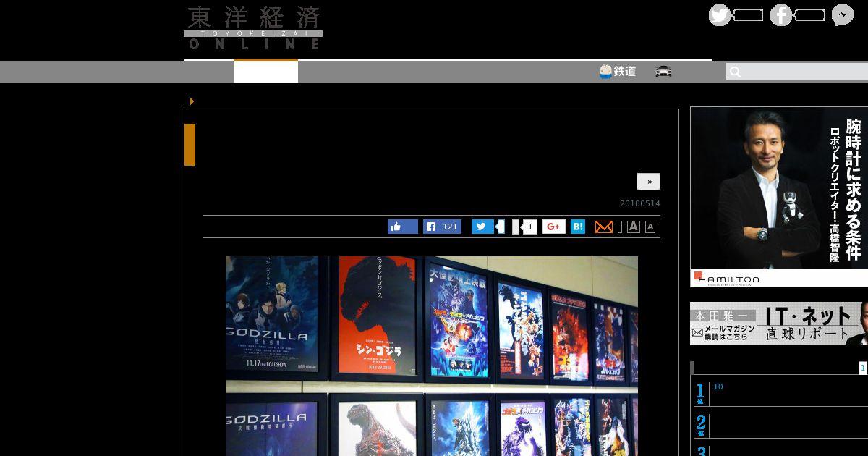
Task: Open ranking item number 1
Action: 780,393
